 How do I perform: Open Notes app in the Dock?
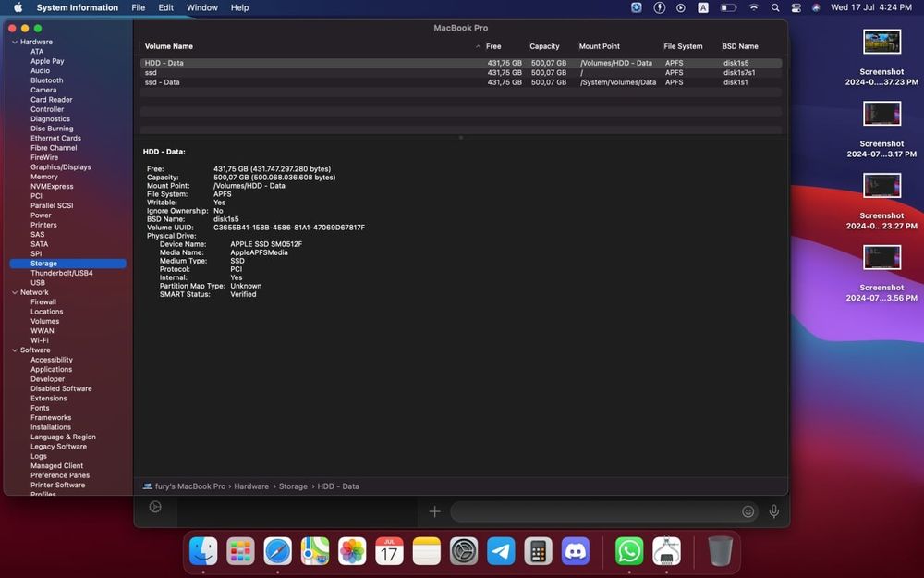pyautogui.click(x=427, y=552)
